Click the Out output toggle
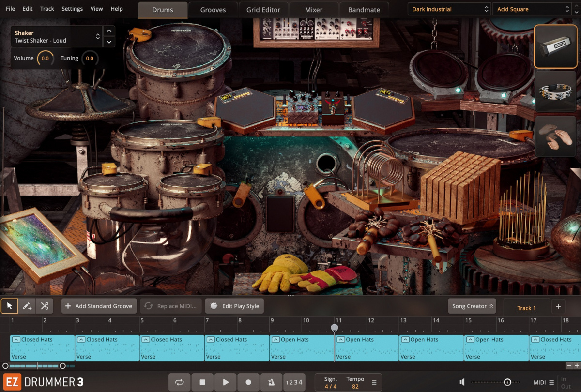 click(x=567, y=386)
